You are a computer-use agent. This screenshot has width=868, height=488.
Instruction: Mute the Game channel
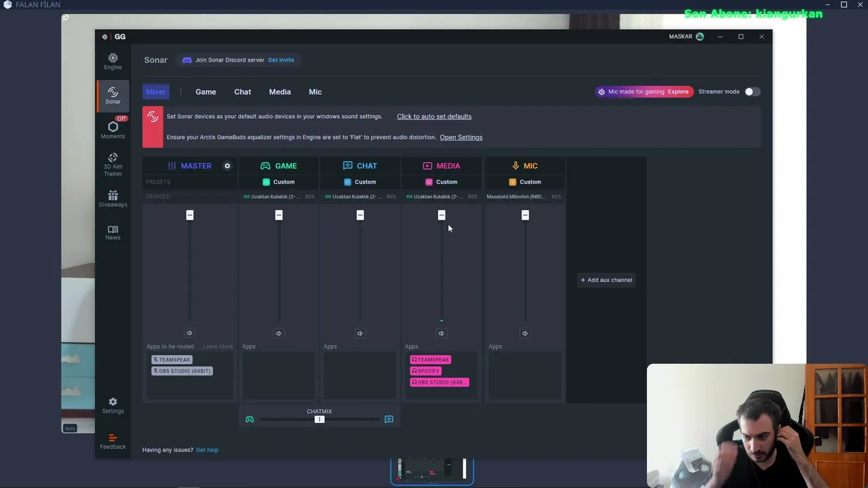(x=279, y=333)
